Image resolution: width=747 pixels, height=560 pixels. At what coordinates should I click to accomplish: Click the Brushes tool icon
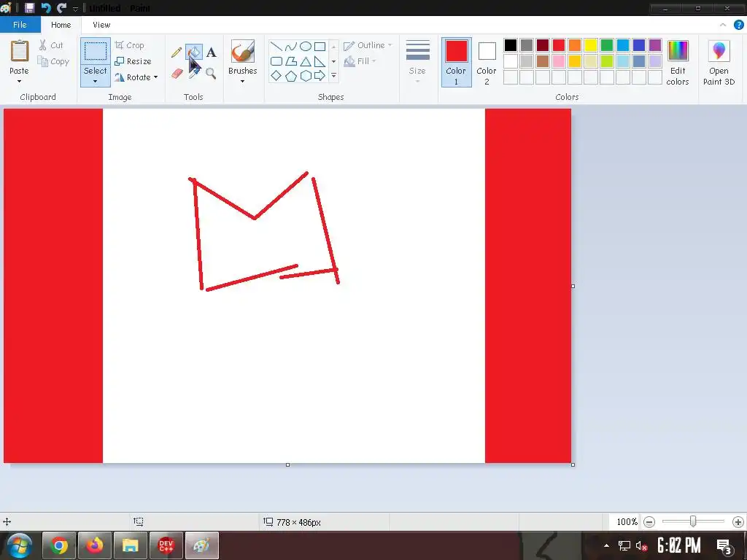(242, 51)
